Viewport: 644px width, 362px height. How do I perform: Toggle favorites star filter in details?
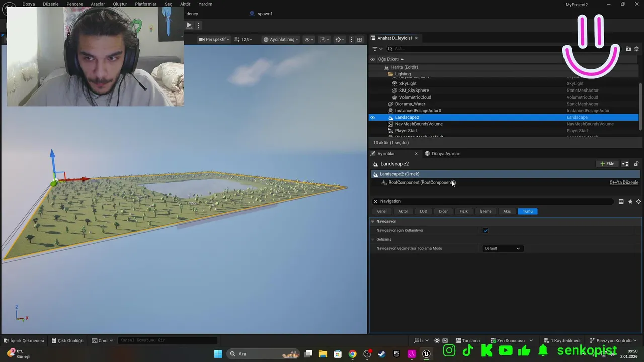[x=630, y=202]
